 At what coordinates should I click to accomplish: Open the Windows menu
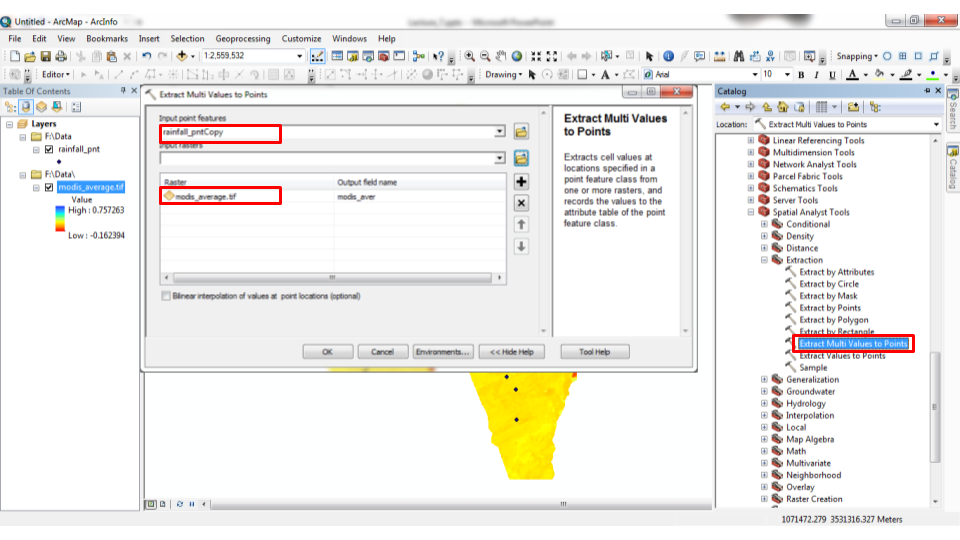(x=350, y=39)
